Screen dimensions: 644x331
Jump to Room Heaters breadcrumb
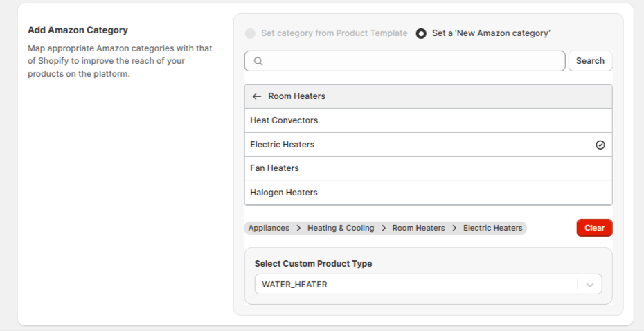(x=418, y=229)
